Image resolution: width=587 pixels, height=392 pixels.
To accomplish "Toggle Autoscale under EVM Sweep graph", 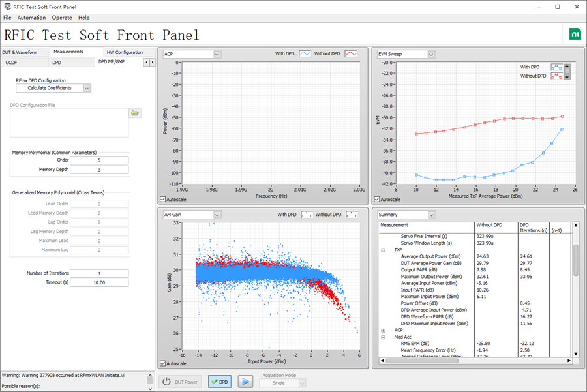I will pyautogui.click(x=376, y=199).
